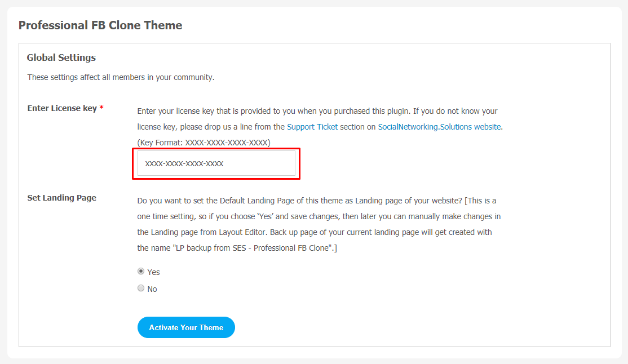Click the Activate Your Theme button
The height and width of the screenshot is (364, 628).
click(186, 327)
